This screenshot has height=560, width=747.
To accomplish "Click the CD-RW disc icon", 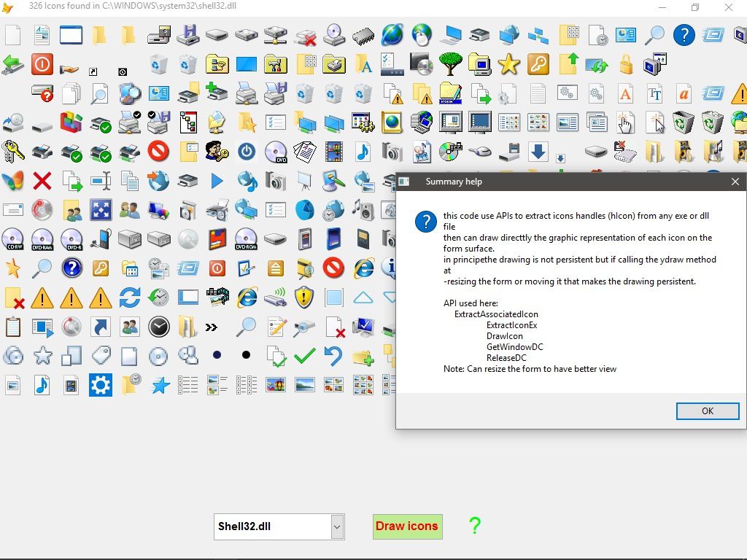I will 13,239.
